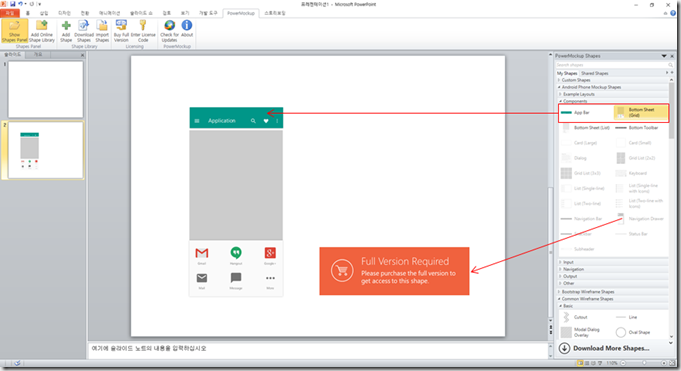The height and width of the screenshot is (371, 681).
Task: Click Fit slide to window button
Action: (x=671, y=363)
